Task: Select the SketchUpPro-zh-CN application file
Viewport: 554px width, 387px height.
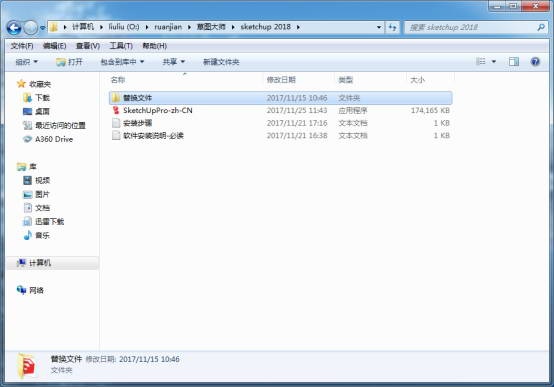Action: 281,111
